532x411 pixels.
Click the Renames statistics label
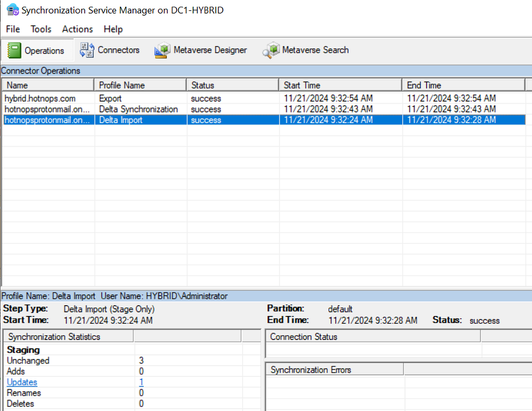(x=24, y=393)
